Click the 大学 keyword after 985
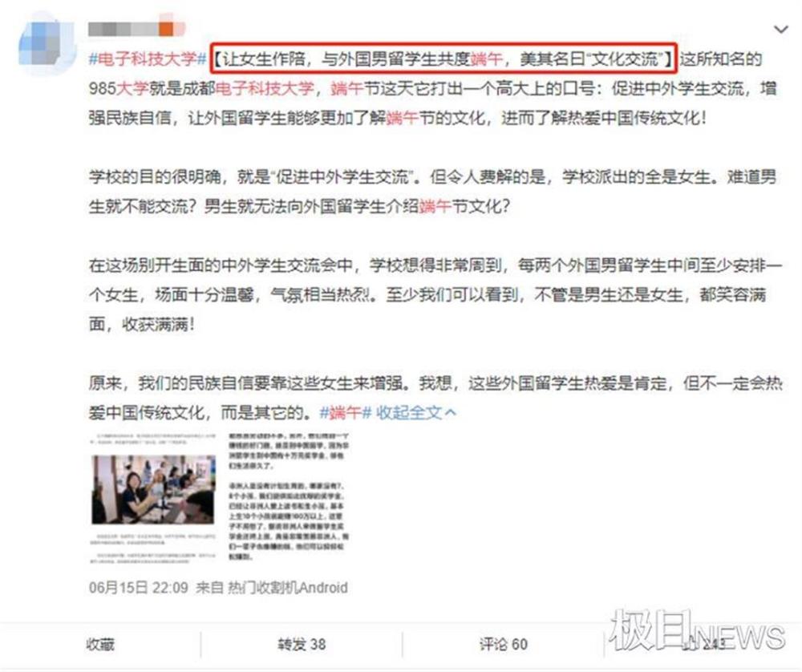802x672 pixels. pos(132,89)
